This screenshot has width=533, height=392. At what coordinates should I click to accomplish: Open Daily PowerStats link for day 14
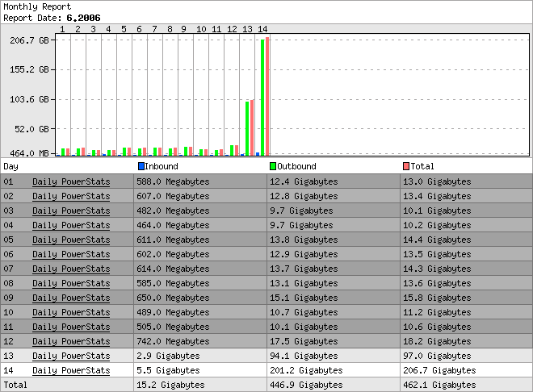pyautogui.click(x=71, y=370)
